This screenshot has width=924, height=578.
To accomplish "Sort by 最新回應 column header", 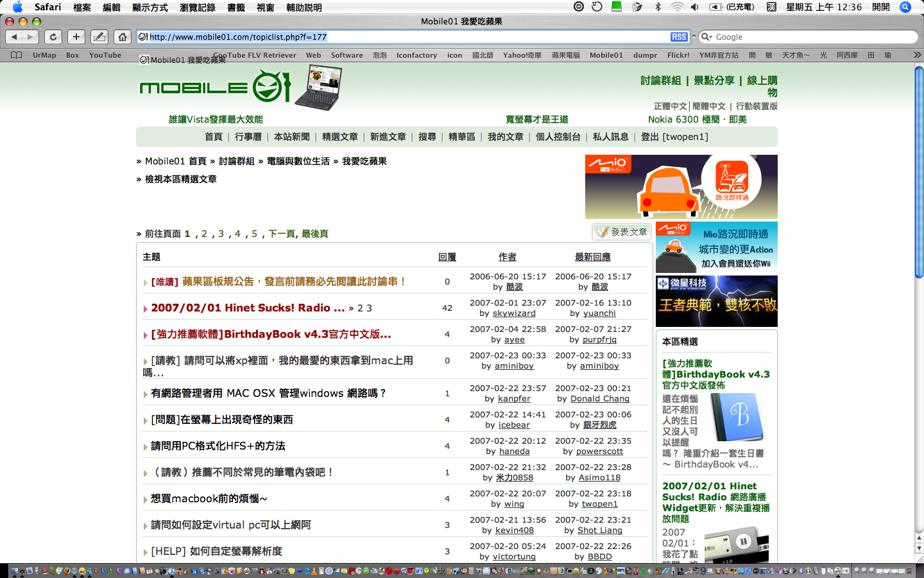I will click(593, 257).
